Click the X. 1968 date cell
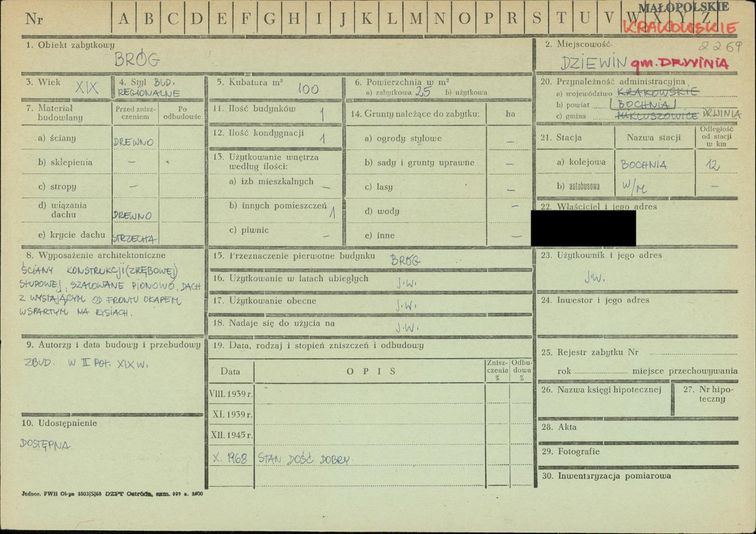Image resolution: width=756 pixels, height=534 pixels. [x=230, y=458]
